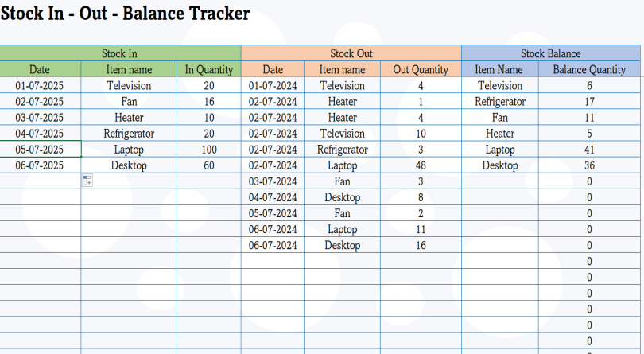This screenshot has width=644, height=354.
Task: Select the 05-07-2025 date cell
Action: (x=40, y=150)
